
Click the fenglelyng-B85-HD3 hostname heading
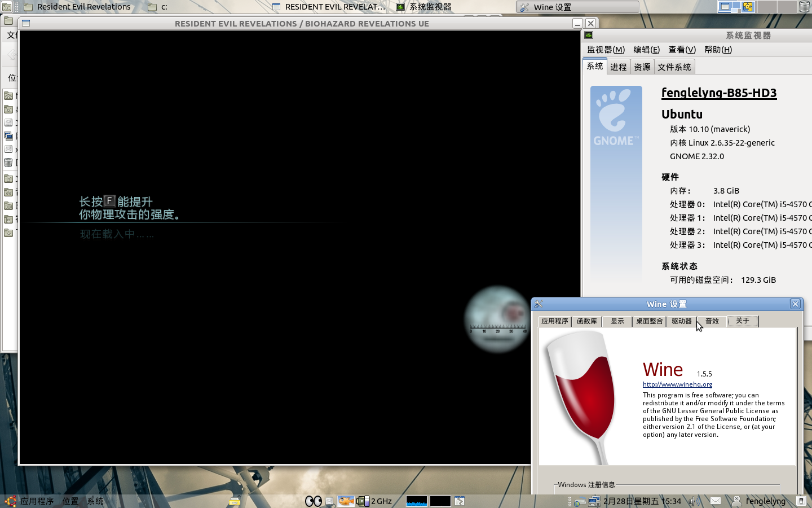[x=719, y=93]
